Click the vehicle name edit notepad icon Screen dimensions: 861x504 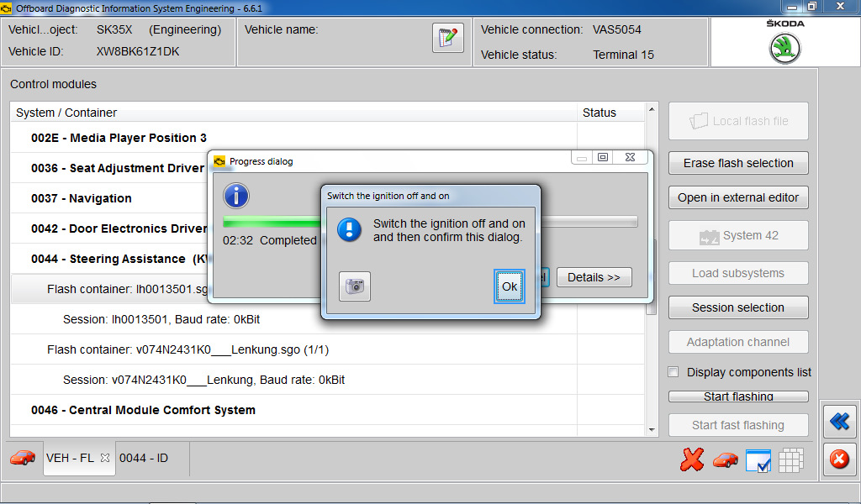pos(448,38)
